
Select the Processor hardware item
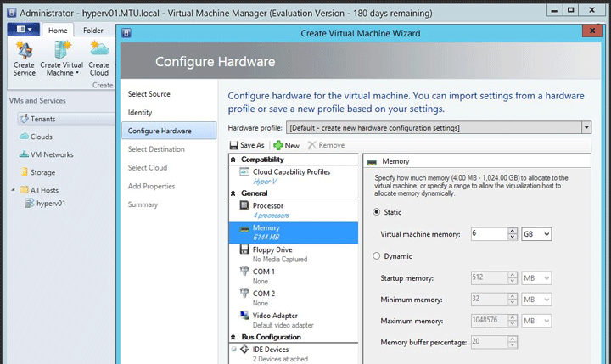point(267,205)
